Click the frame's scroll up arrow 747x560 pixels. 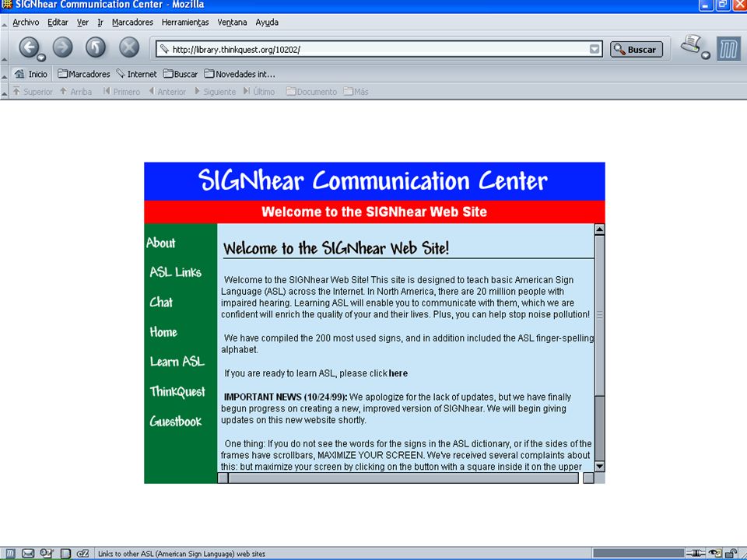[600, 229]
